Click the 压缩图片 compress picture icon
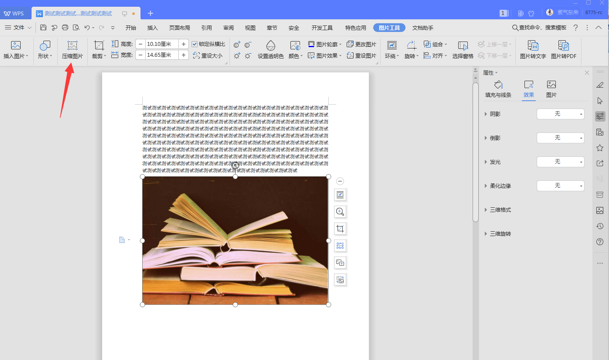 point(72,49)
